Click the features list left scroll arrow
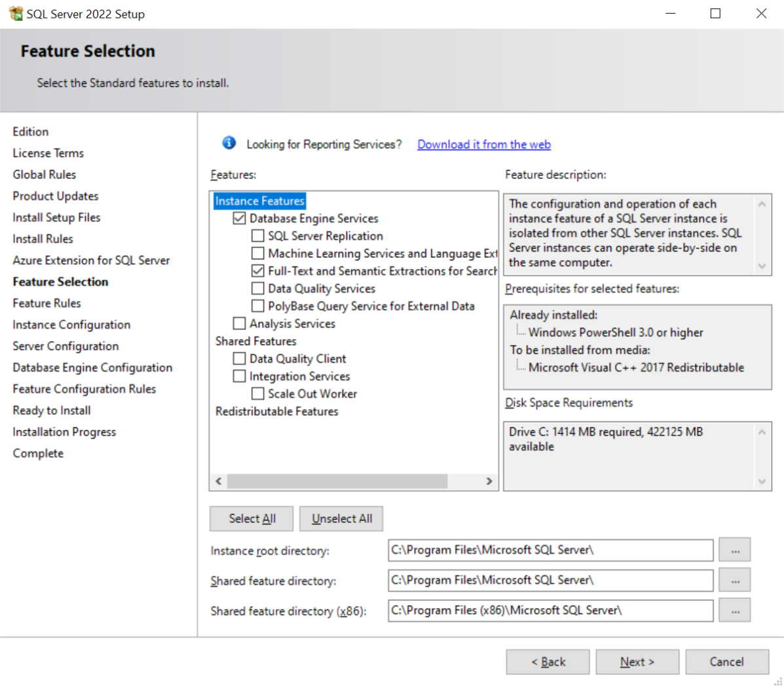The height and width of the screenshot is (686, 784). [x=219, y=480]
